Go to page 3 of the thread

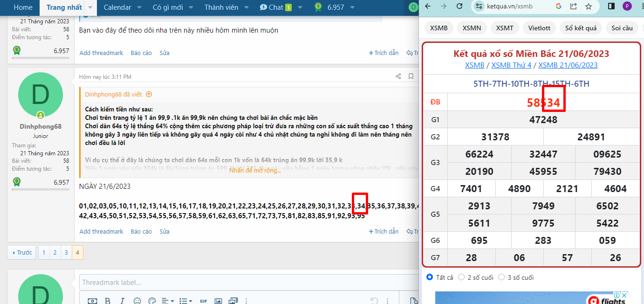click(x=66, y=252)
